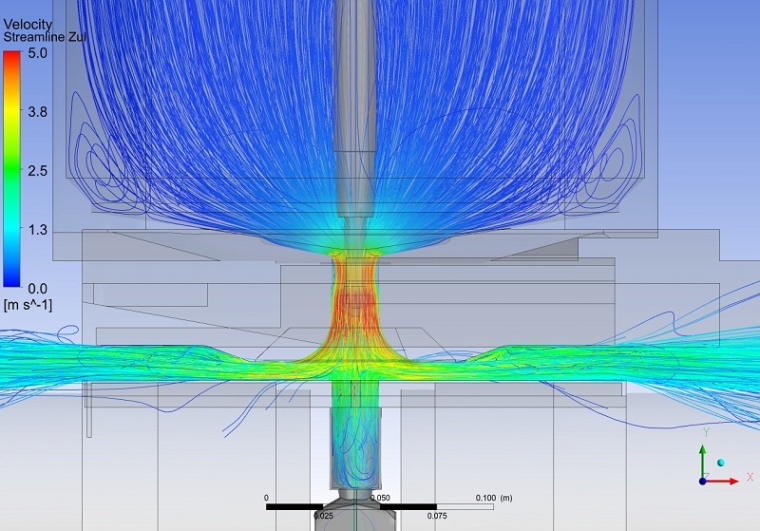Click the 0.0 minimum legend value
This screenshot has width=760, height=531.
pos(38,288)
